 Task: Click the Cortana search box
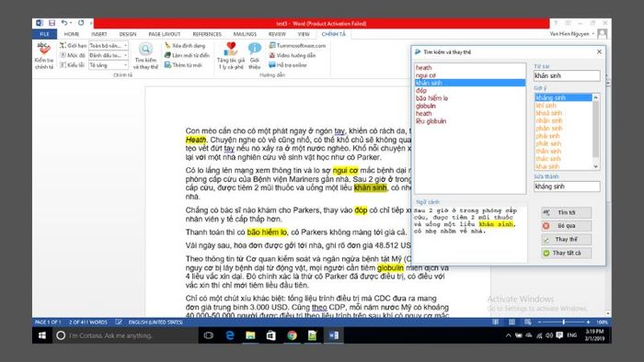(126, 335)
